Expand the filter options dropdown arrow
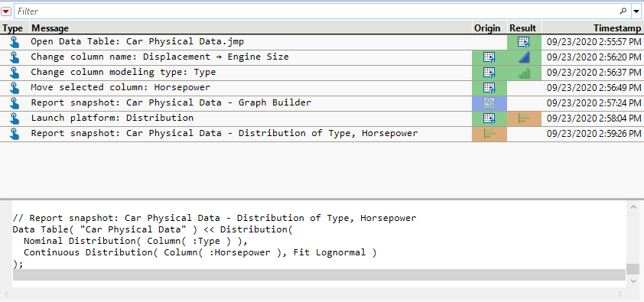The width and height of the screenshot is (644, 302). pos(636,11)
